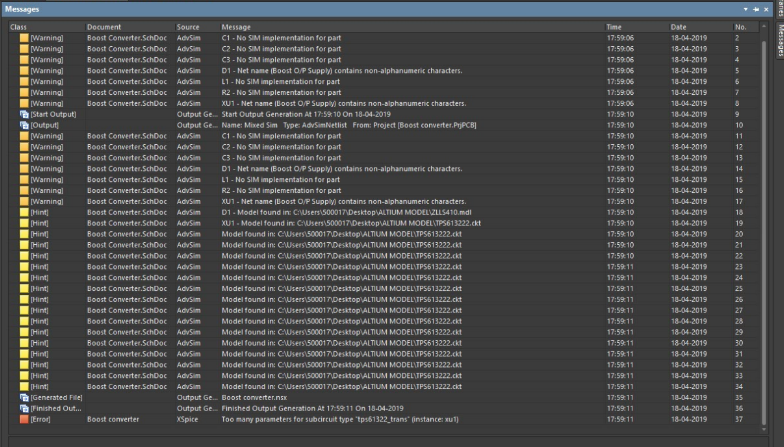Click the hint icon of message No. 22
Screen dimensions: 784x447
click(24, 256)
